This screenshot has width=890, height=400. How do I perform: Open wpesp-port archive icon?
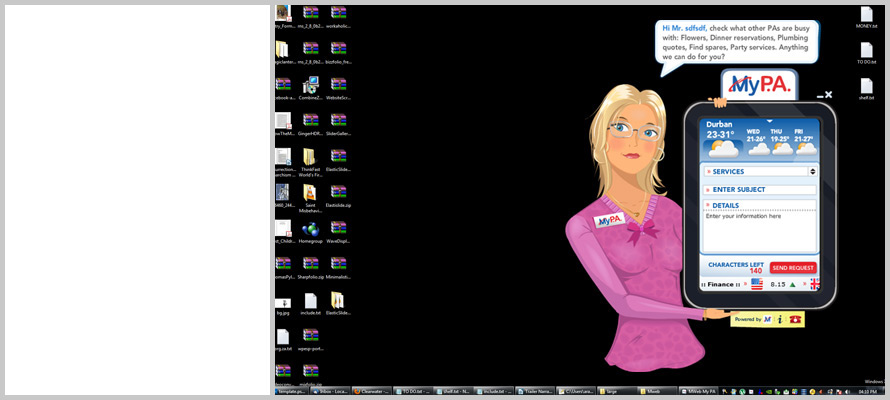(x=310, y=339)
